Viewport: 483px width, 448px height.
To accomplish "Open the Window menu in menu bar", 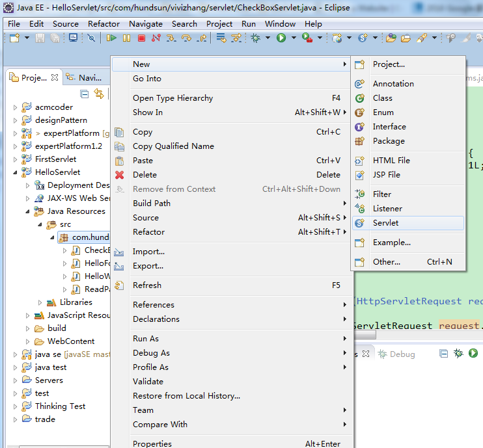I will (280, 24).
